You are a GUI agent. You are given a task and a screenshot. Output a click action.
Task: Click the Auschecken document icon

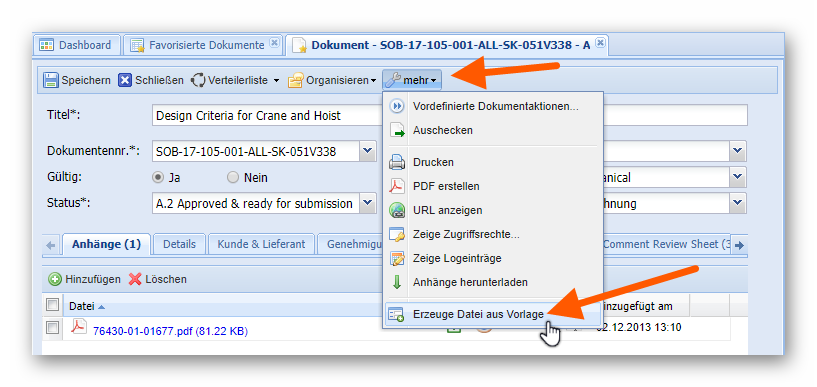pos(397,130)
